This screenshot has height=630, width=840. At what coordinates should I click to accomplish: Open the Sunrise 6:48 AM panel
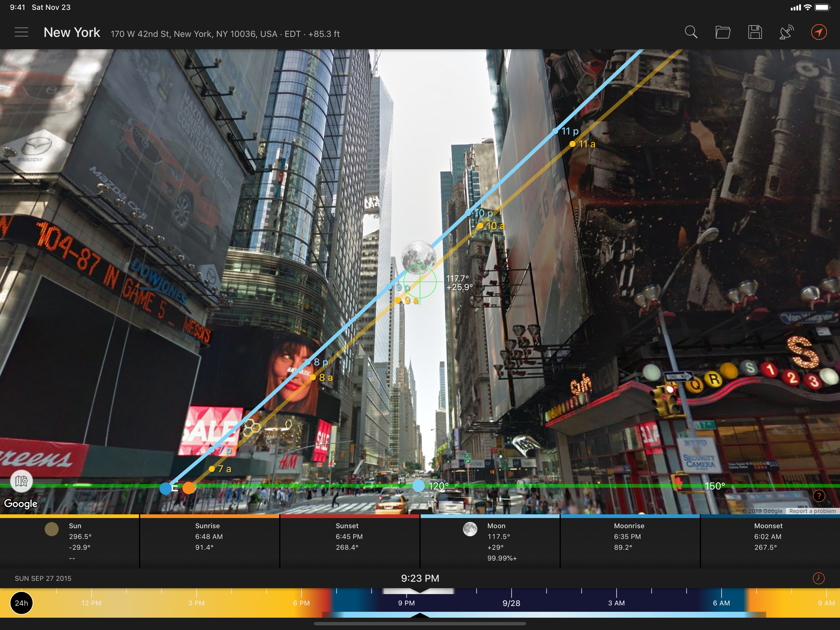coord(210,542)
